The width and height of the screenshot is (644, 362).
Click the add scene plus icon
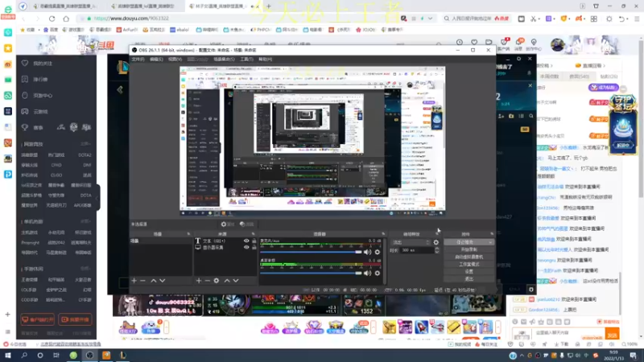click(134, 281)
